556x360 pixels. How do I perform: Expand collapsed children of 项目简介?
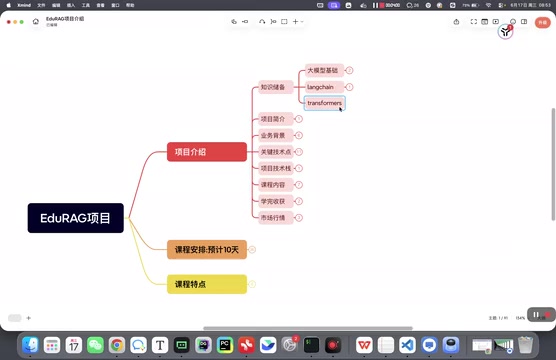point(299,119)
